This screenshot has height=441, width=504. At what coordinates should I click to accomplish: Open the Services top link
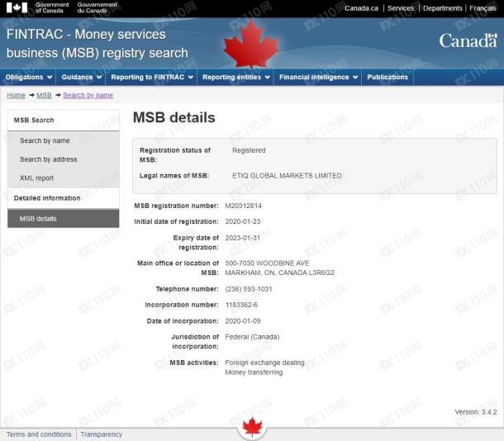[x=401, y=8]
